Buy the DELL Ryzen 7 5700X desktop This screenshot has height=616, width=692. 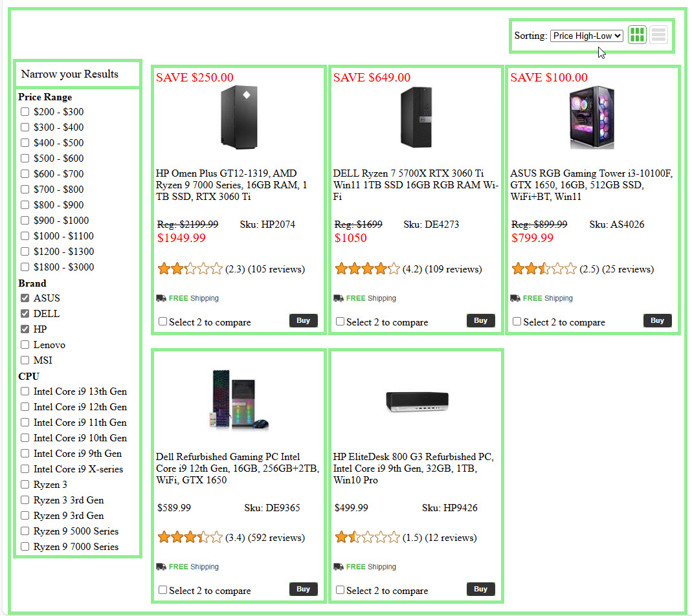coord(480,320)
